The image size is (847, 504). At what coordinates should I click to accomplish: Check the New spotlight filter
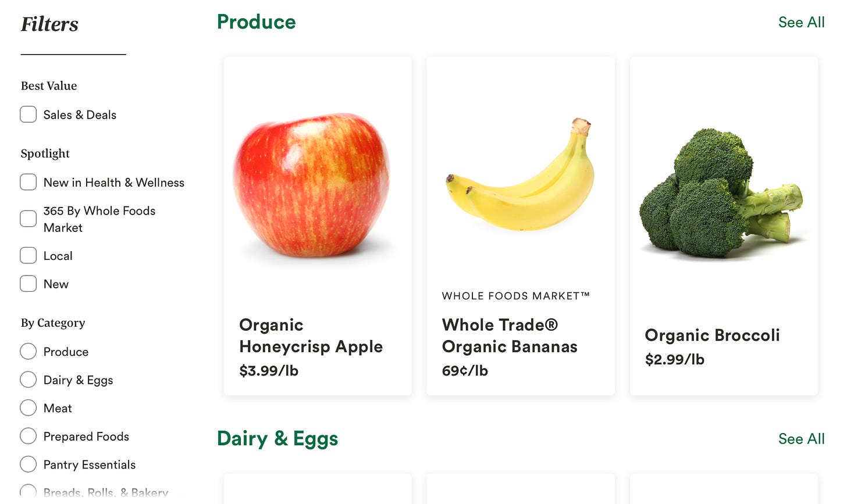click(28, 284)
